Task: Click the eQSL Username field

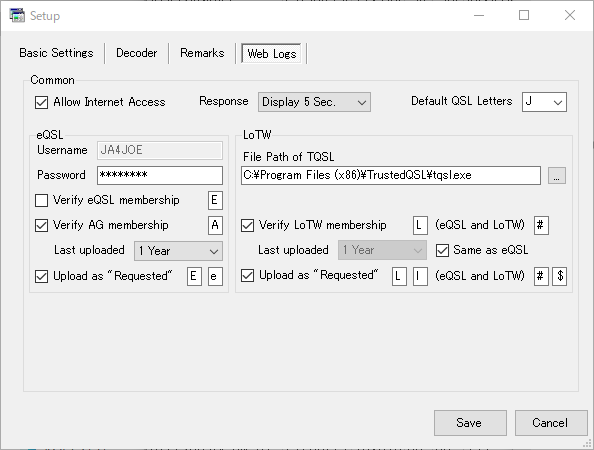Action: [x=159, y=150]
